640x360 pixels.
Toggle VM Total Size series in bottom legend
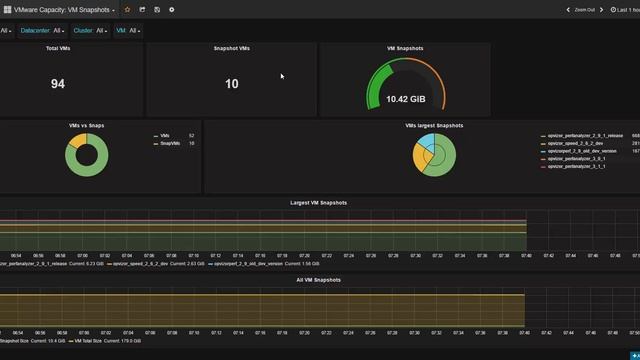click(x=88, y=341)
